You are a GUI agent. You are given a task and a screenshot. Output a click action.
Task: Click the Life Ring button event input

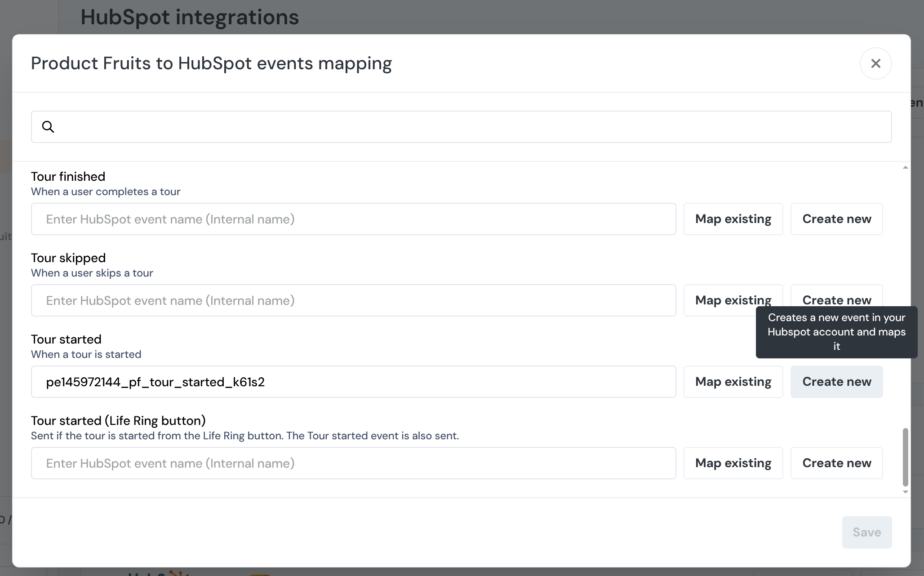point(353,463)
